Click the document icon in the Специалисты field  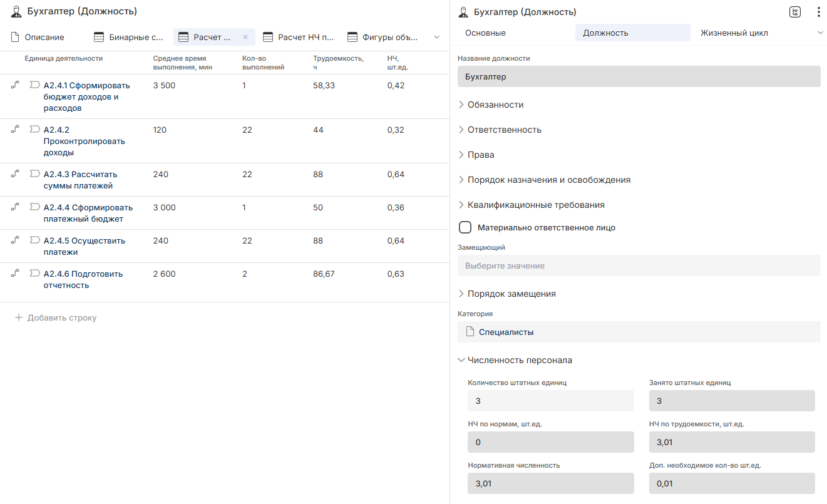[x=470, y=332]
